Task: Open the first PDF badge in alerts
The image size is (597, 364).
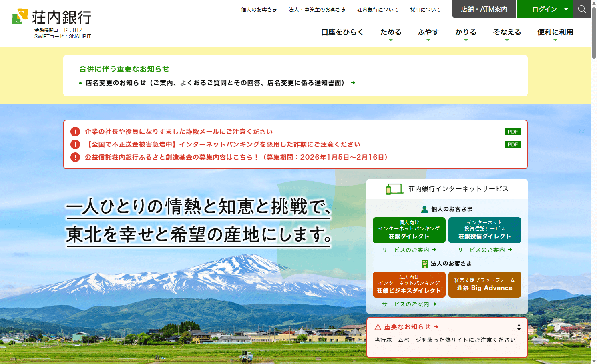Action: point(513,132)
